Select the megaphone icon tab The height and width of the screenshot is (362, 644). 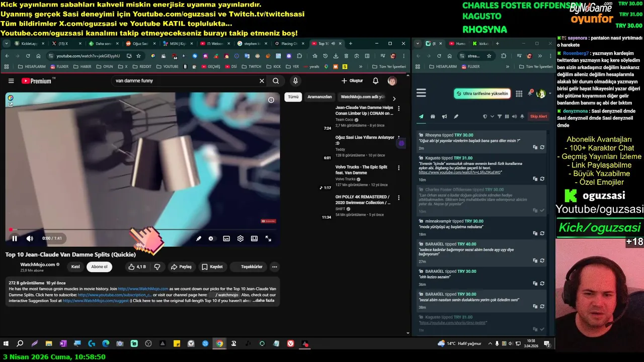[444, 117]
